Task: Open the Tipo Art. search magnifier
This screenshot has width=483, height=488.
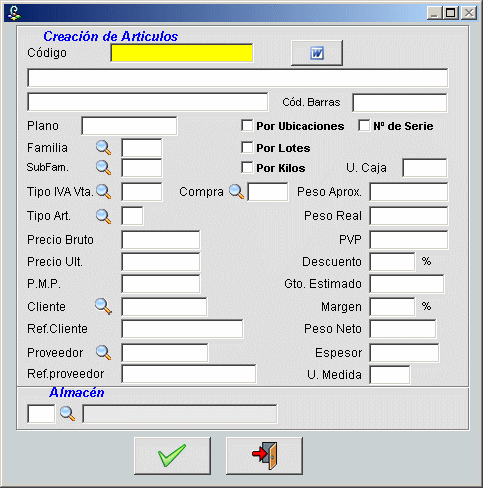Action: [x=103, y=216]
